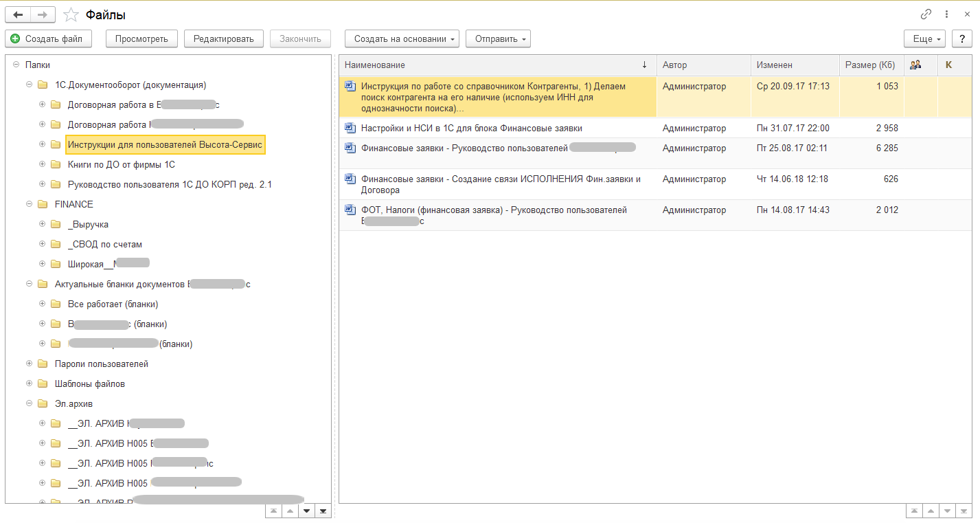Click the date Пн 31.07.17 22:00
Viewport: 980px width, 523px height.
coord(793,129)
